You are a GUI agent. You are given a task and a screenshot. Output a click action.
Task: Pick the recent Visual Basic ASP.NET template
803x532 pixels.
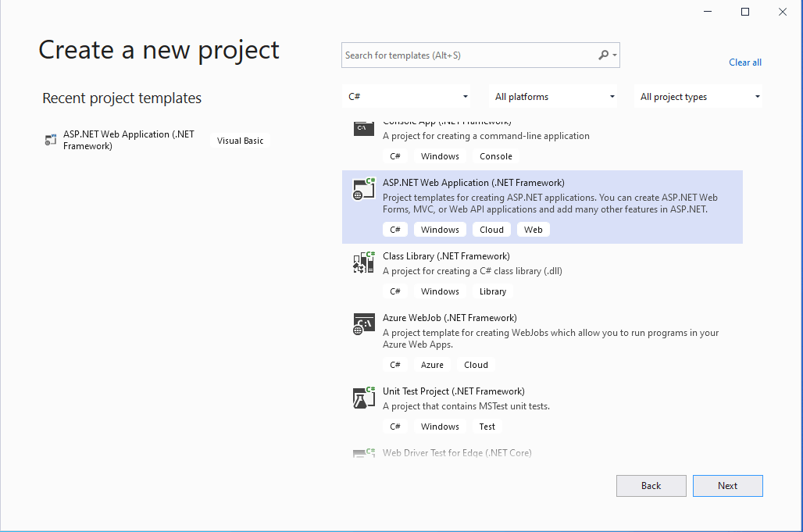pos(129,140)
